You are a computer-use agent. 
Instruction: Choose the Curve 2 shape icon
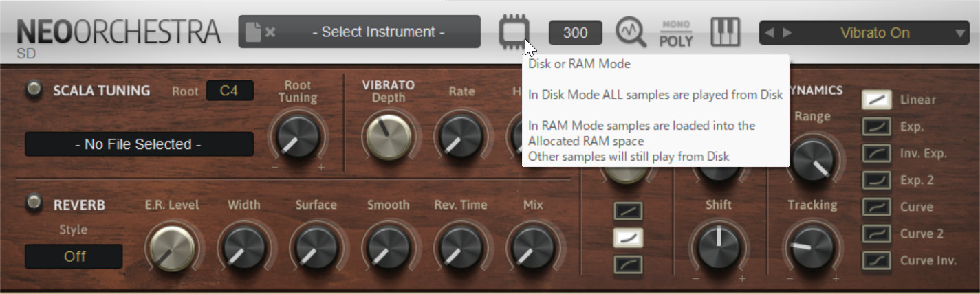(877, 234)
